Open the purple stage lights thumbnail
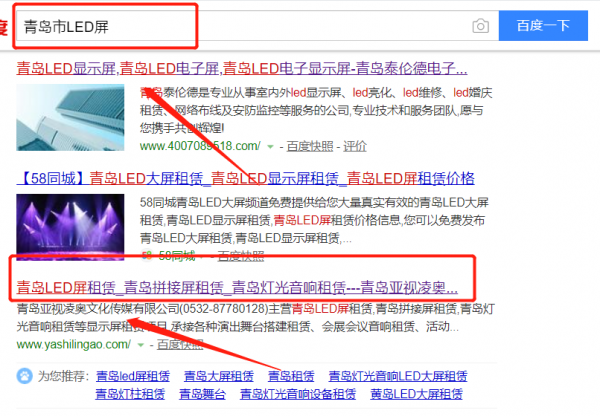This screenshot has width=600, height=416. (70, 227)
